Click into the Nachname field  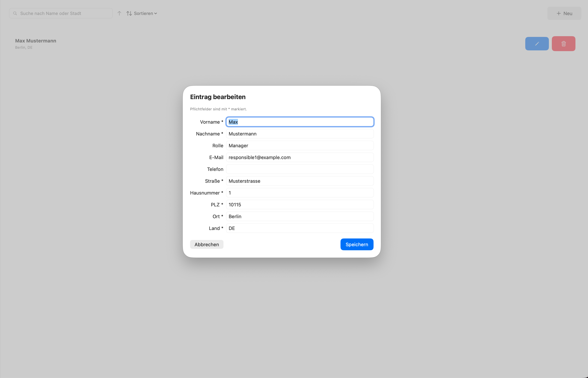(300, 133)
